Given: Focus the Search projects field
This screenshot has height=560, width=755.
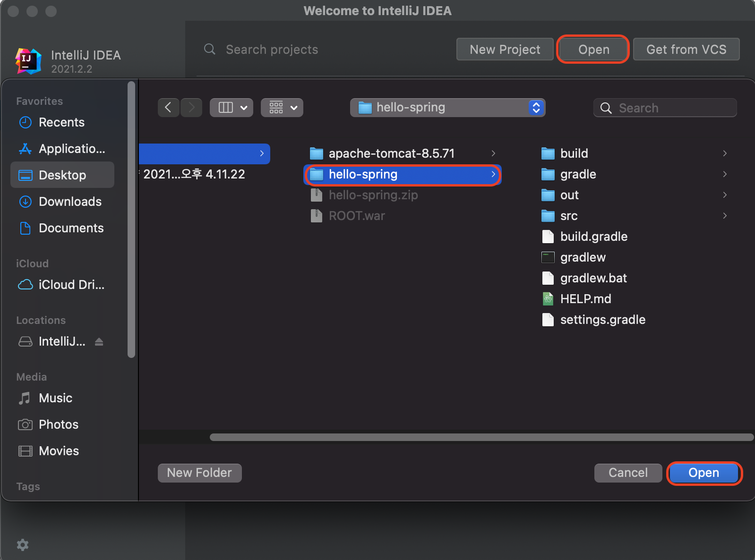Looking at the screenshot, I should tap(272, 49).
